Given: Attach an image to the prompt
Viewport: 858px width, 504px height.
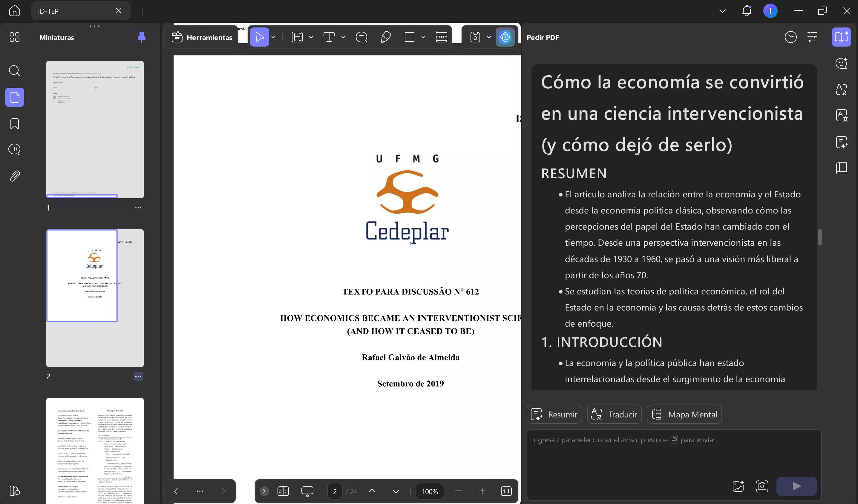Looking at the screenshot, I should click(x=738, y=486).
